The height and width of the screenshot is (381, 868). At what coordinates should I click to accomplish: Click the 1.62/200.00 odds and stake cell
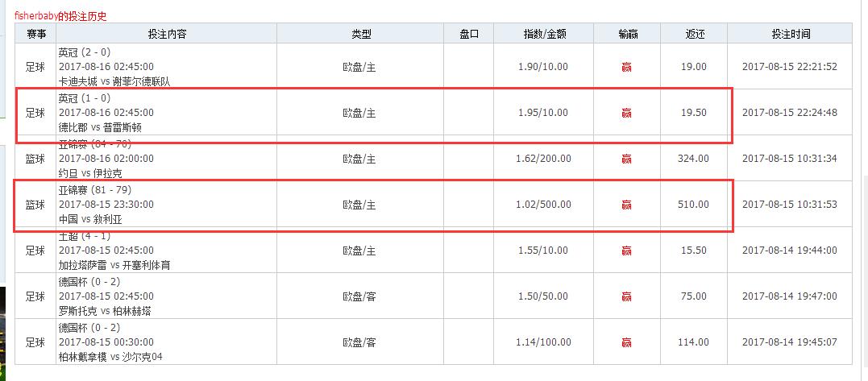click(544, 159)
